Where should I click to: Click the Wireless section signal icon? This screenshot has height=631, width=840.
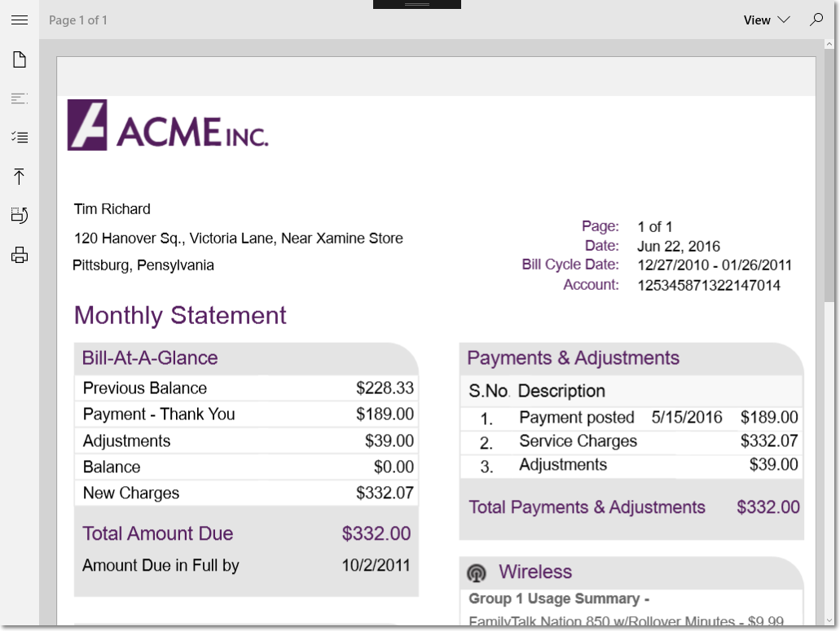click(x=477, y=573)
